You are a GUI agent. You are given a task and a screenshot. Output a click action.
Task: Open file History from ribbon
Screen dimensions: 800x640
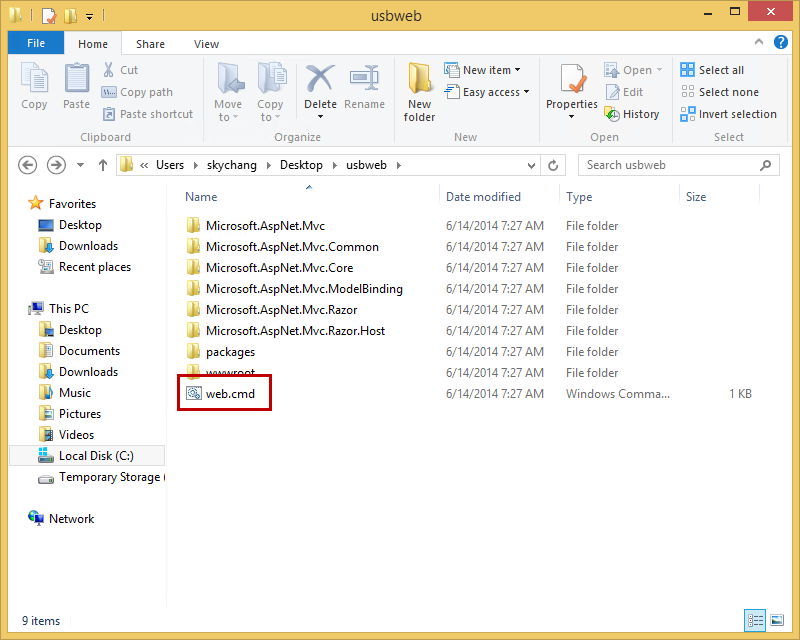pyautogui.click(x=632, y=114)
